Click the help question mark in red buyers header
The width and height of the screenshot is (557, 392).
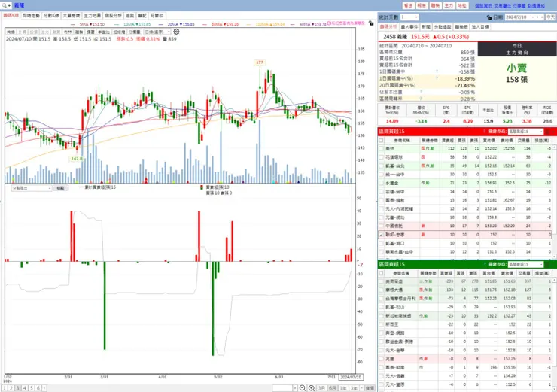(x=485, y=132)
